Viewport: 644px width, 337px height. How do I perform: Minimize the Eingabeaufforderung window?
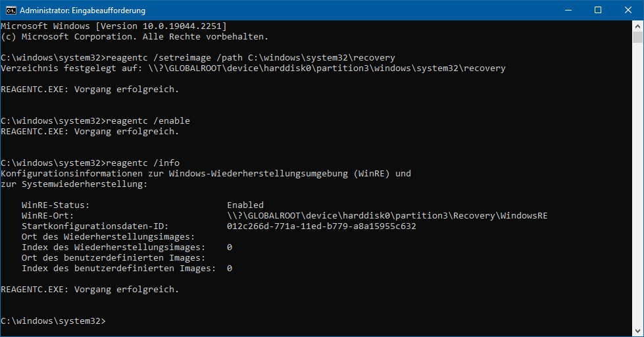coord(568,11)
